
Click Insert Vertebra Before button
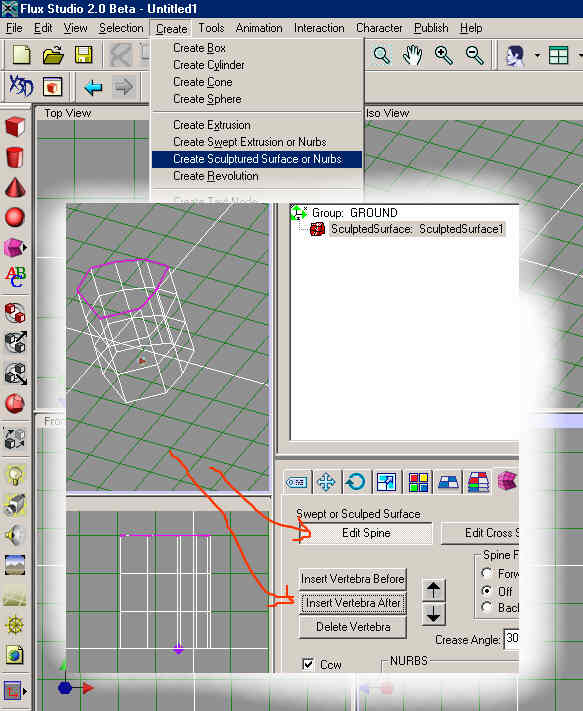coord(353,579)
